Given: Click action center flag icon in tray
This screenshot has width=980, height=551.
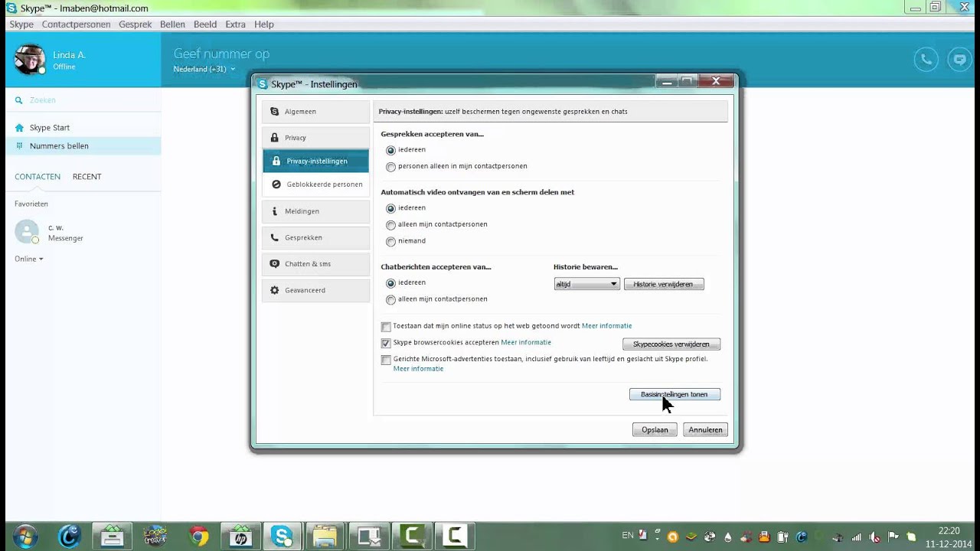Looking at the screenshot, I should point(893,537).
